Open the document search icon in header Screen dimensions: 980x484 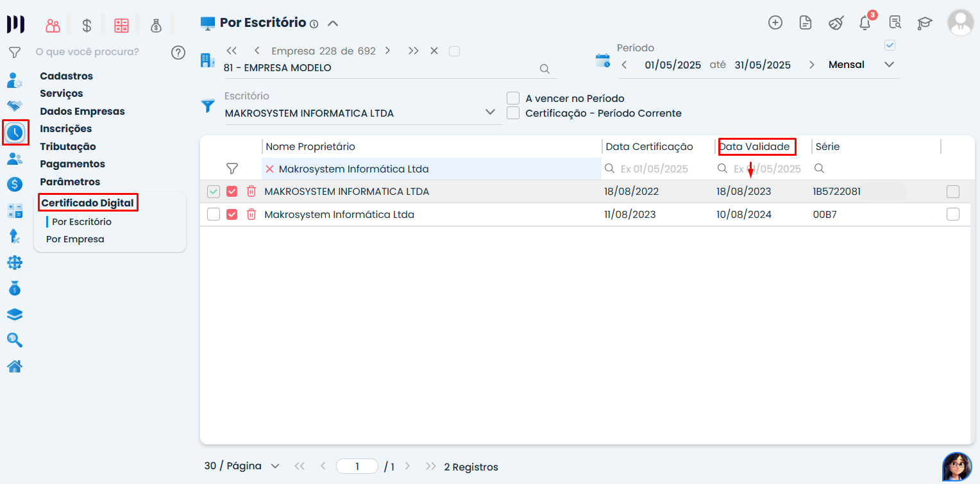click(895, 23)
